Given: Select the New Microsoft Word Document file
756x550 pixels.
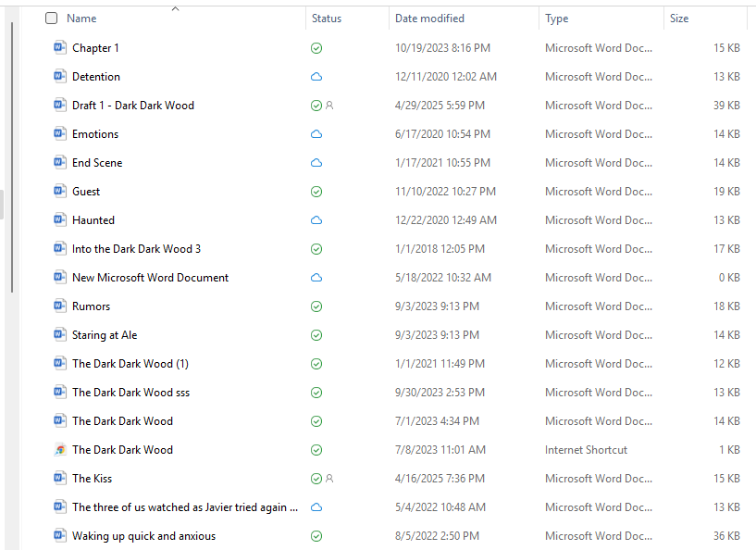Looking at the screenshot, I should click(x=150, y=278).
